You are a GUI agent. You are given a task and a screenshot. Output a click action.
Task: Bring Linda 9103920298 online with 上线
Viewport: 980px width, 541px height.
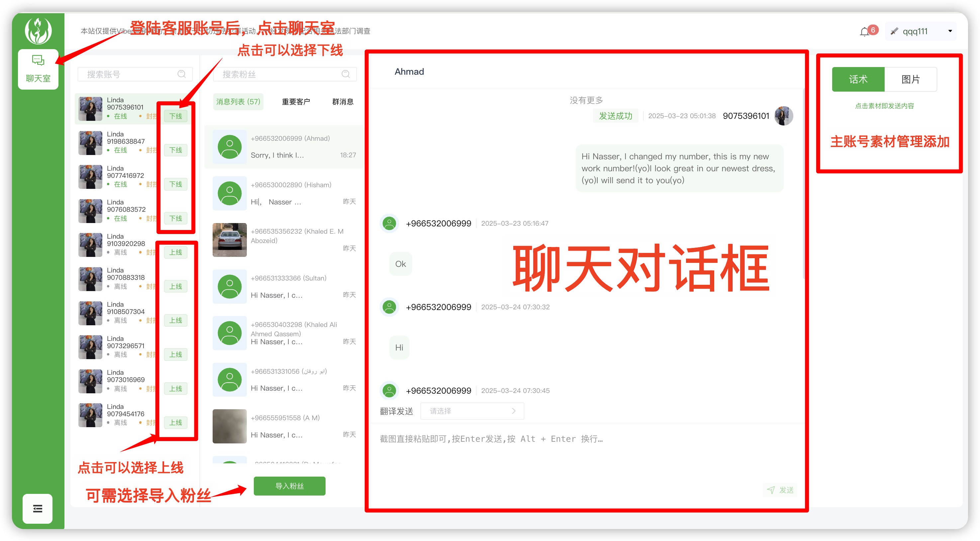175,252
